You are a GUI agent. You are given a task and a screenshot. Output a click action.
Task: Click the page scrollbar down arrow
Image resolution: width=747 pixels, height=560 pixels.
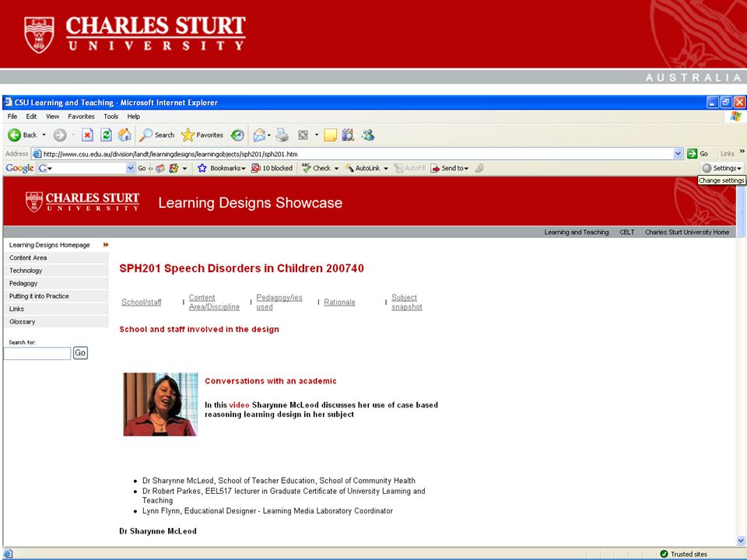point(740,541)
